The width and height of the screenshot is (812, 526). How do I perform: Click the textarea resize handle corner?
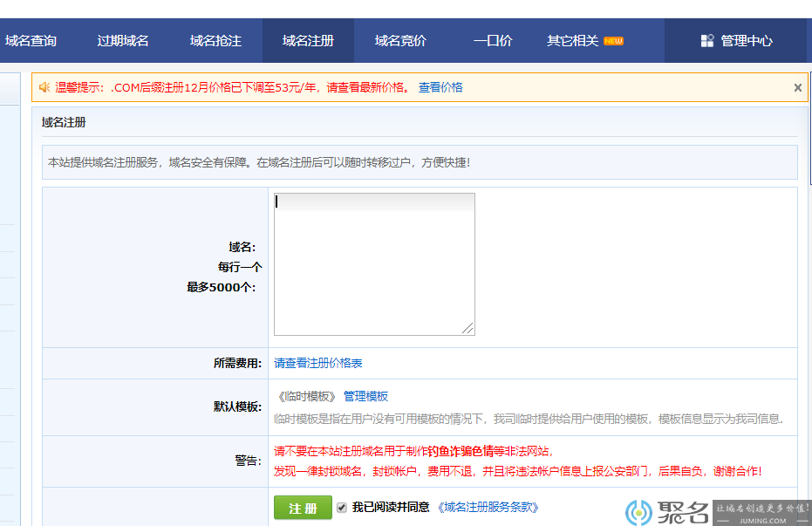point(467,328)
